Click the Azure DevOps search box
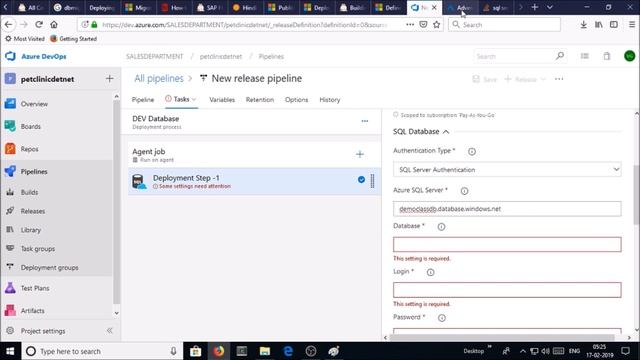The image size is (640, 360). [x=519, y=56]
